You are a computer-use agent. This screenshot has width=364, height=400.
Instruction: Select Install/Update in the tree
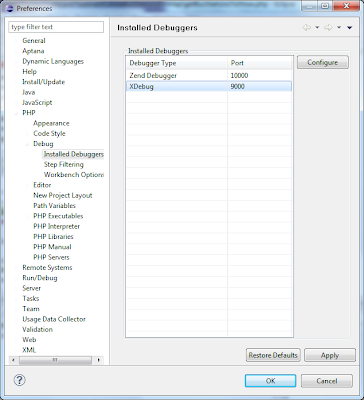pos(44,82)
